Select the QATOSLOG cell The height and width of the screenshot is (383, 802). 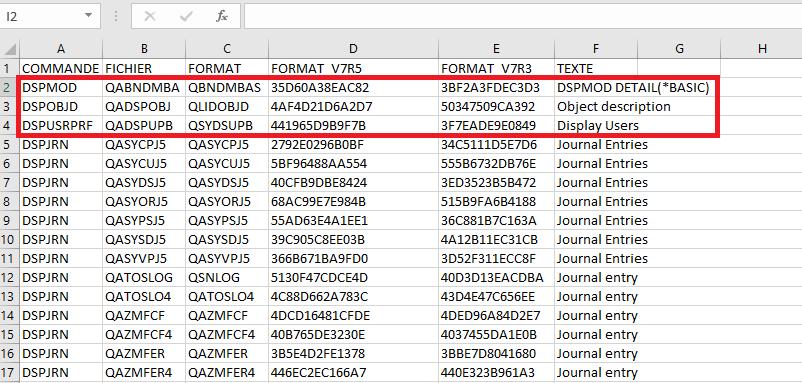pyautogui.click(x=144, y=277)
